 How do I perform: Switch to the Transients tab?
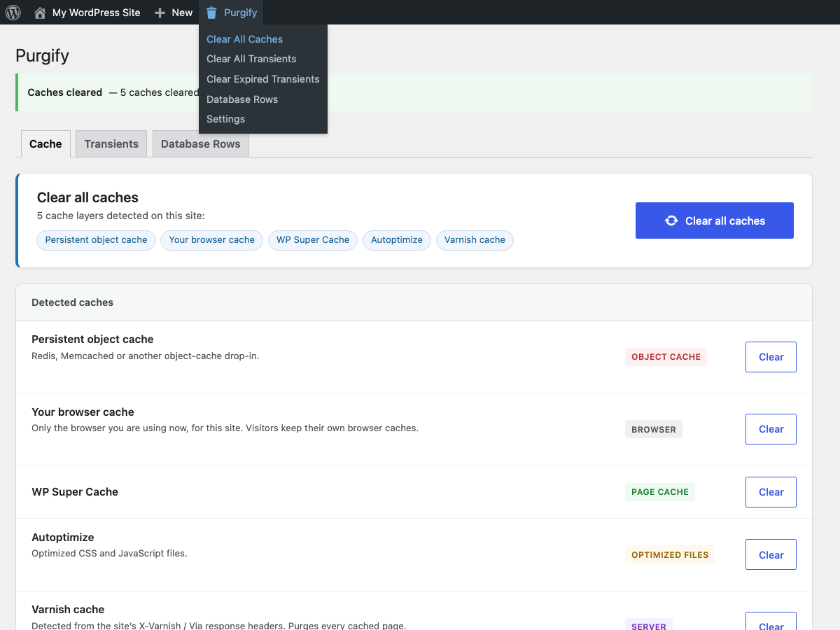click(x=111, y=143)
